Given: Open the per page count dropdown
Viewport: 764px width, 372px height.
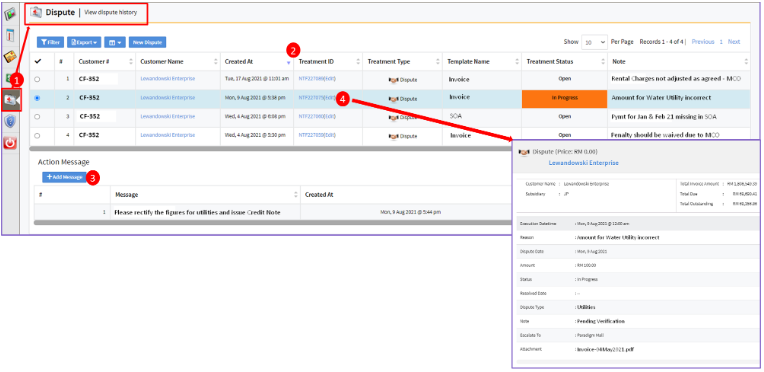Looking at the screenshot, I should [x=594, y=42].
